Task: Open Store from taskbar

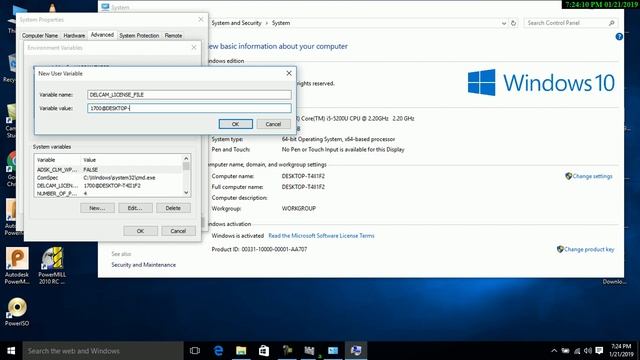Action: [x=264, y=351]
